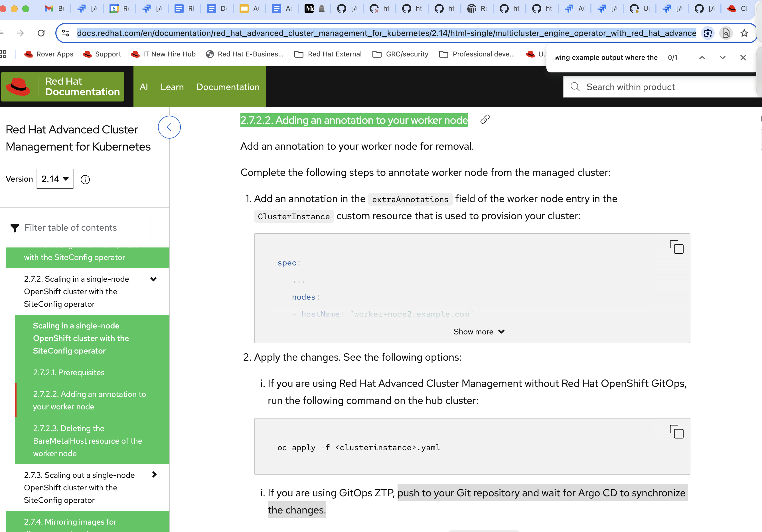The image size is (762, 532).
Task: Expand the 2.7.3 Scaling out section
Action: (x=154, y=475)
